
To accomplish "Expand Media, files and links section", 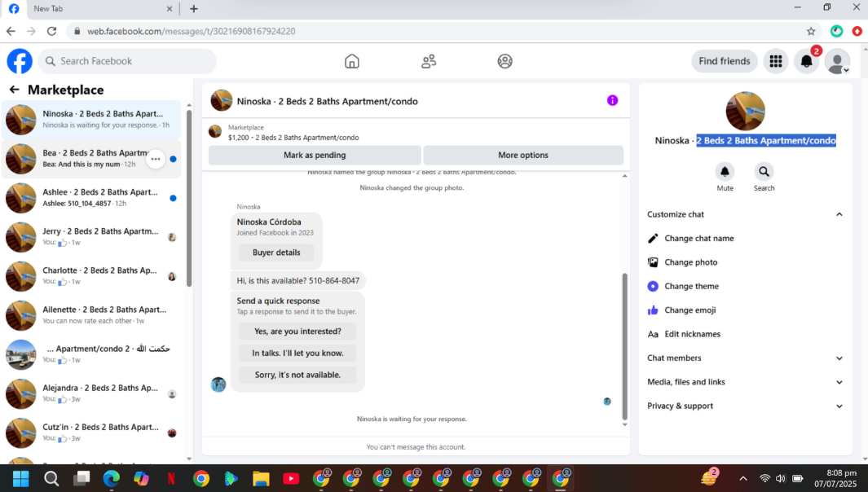I will pyautogui.click(x=745, y=382).
